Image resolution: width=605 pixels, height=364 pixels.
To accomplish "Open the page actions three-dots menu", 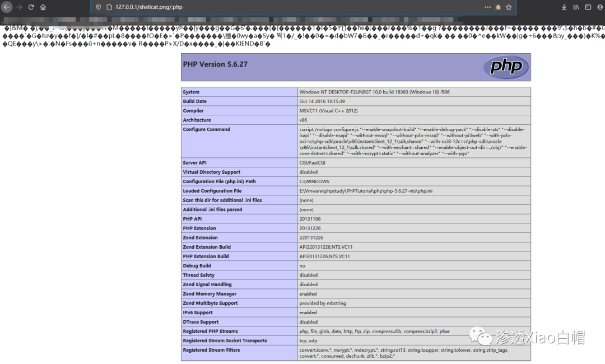I will coord(488,7).
